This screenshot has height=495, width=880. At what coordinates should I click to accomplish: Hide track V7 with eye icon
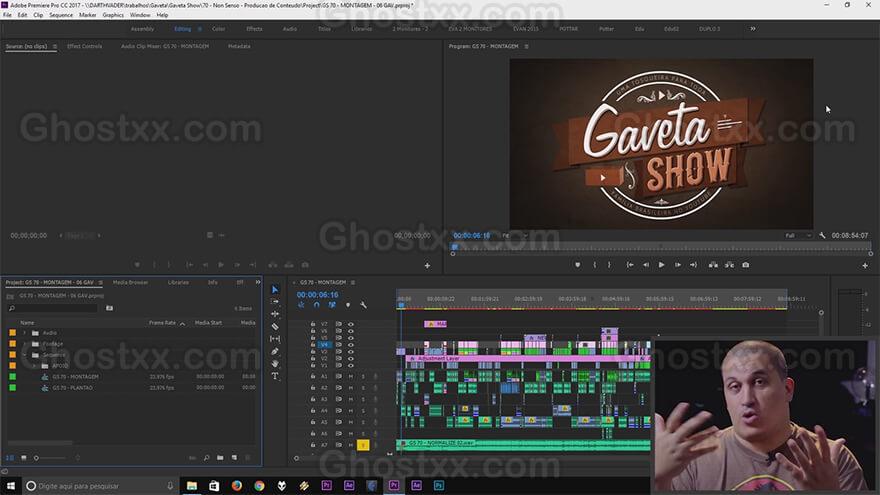click(x=351, y=324)
